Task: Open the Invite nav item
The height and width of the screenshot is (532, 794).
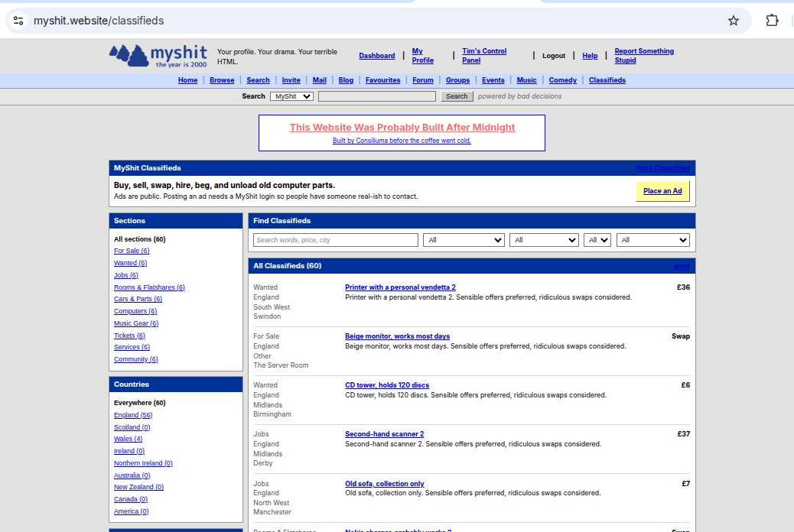Action: pos(291,80)
